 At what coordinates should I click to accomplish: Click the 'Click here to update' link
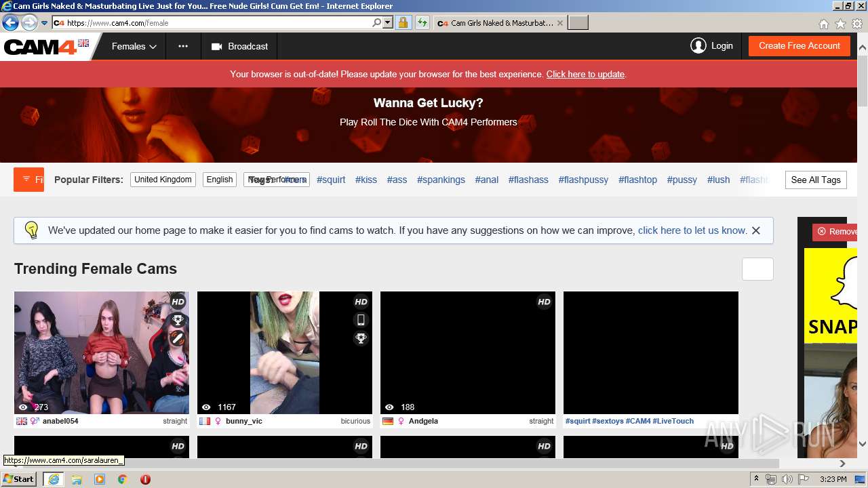pyautogui.click(x=585, y=75)
